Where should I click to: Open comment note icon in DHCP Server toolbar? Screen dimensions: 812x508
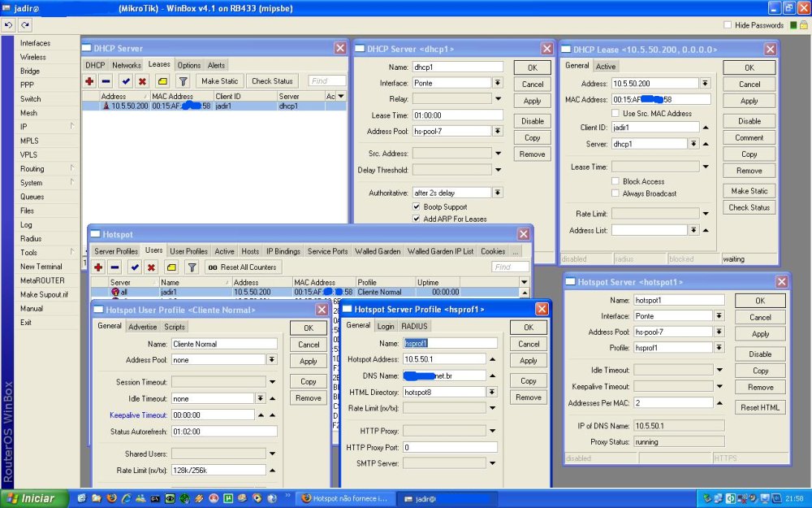tap(162, 81)
